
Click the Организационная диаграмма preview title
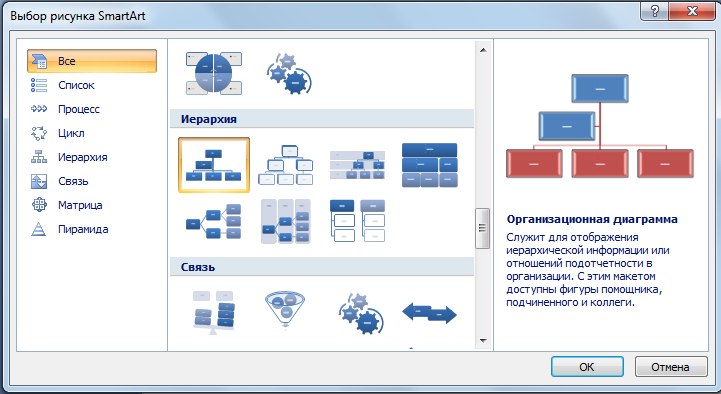click(592, 219)
